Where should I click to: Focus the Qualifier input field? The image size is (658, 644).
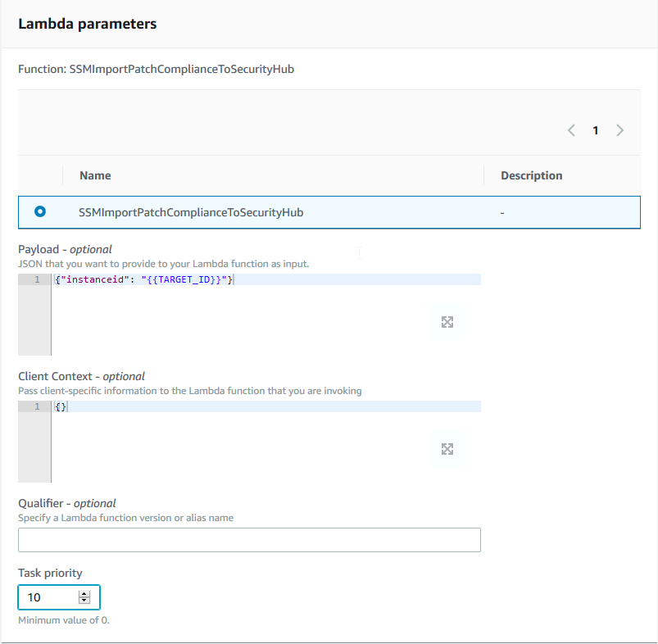(x=249, y=539)
